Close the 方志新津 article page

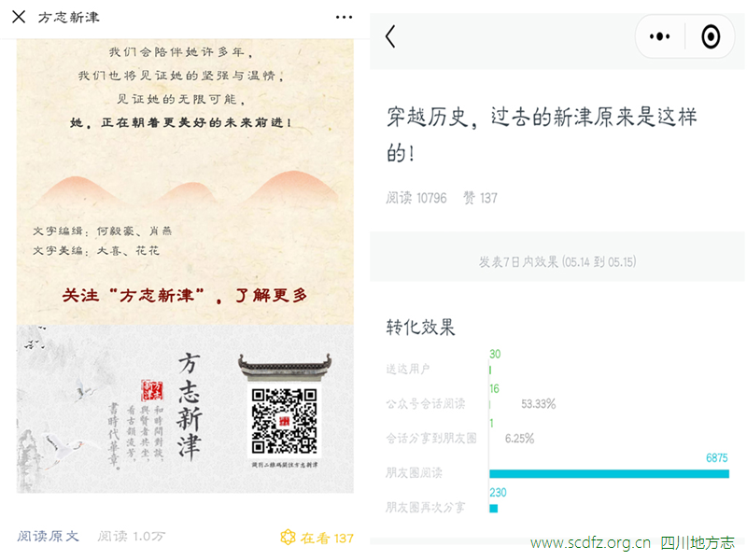pyautogui.click(x=19, y=17)
